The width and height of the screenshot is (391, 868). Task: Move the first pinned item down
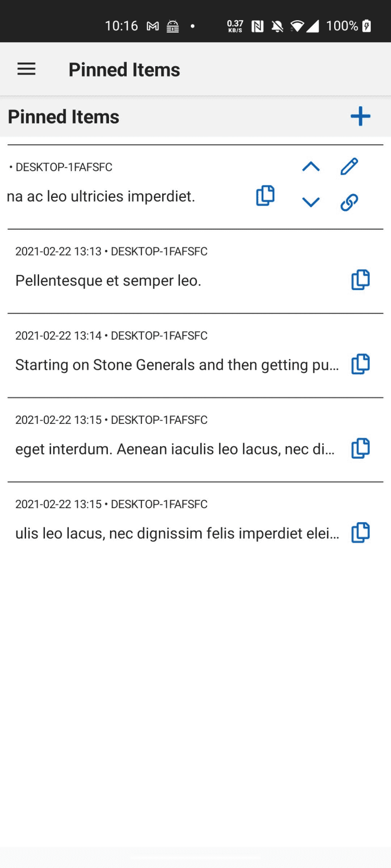coord(311,203)
